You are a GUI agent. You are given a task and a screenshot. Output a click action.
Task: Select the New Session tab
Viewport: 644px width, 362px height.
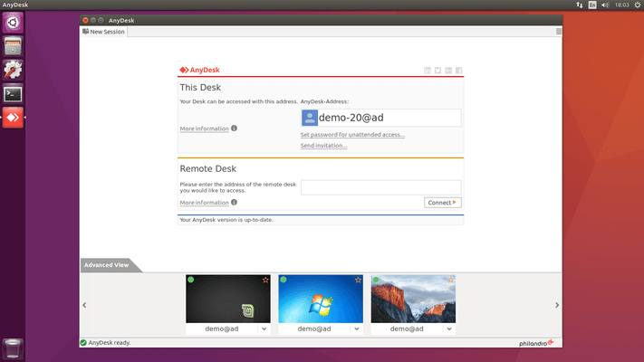coord(103,32)
